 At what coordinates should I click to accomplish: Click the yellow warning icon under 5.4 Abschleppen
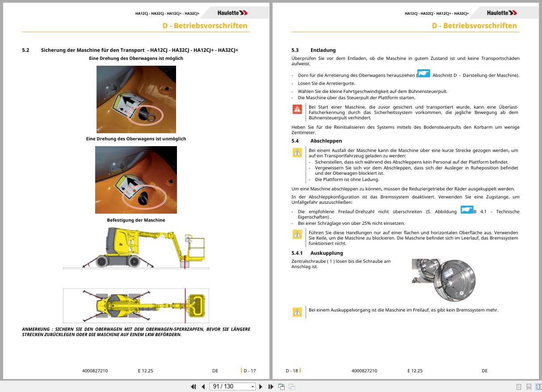pyautogui.click(x=297, y=152)
